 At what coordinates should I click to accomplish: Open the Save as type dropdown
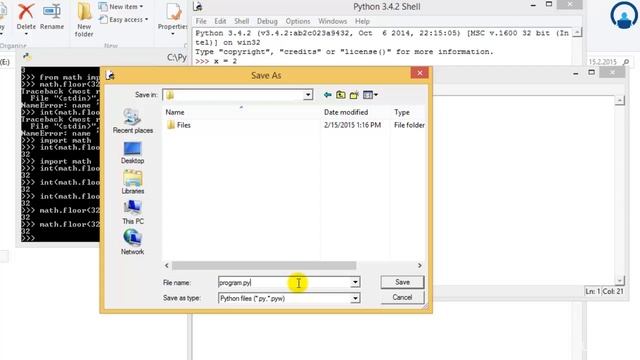[356, 298]
